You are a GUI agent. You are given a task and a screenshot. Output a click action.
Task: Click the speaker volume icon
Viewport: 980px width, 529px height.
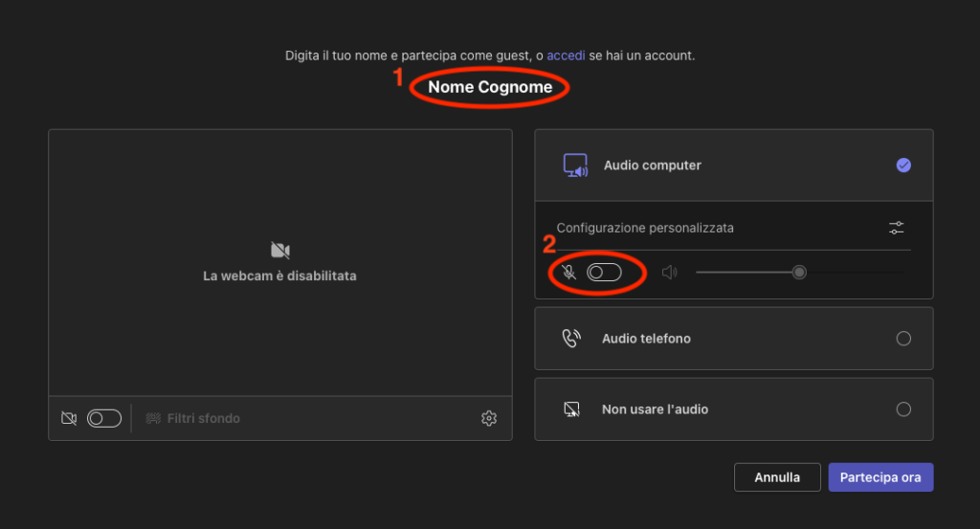click(x=669, y=273)
